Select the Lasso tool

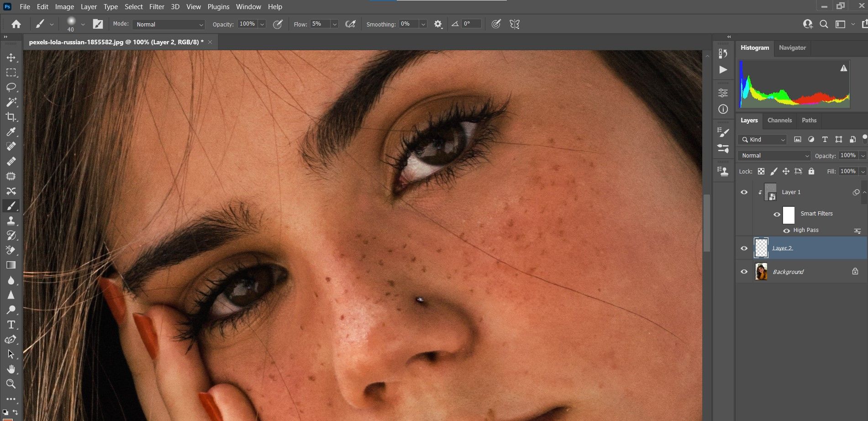(x=11, y=87)
